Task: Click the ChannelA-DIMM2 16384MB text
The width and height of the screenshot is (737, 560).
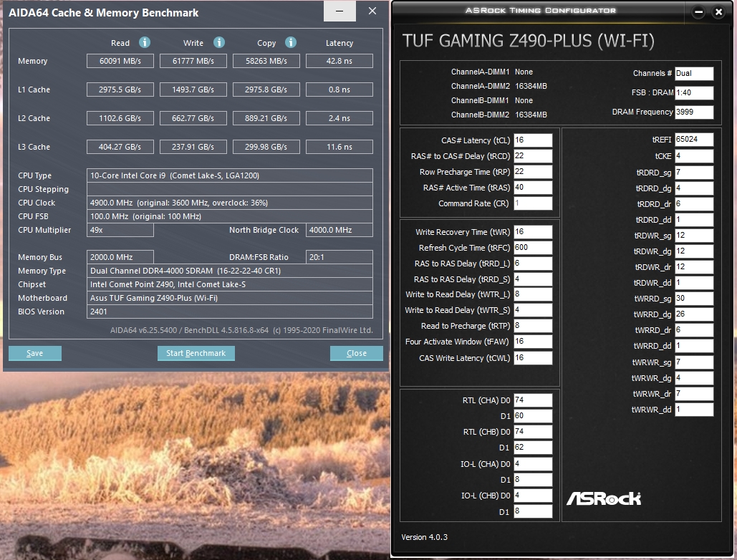Action: (498, 86)
